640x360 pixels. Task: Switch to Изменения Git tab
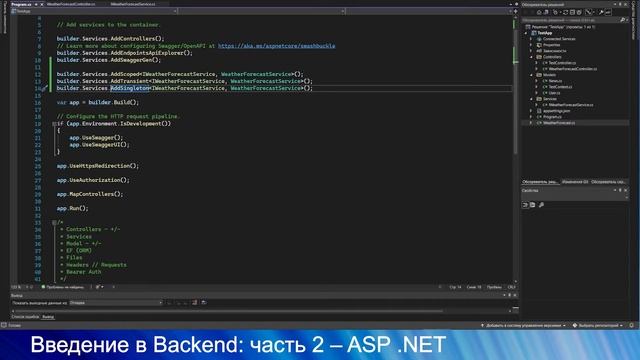575,182
